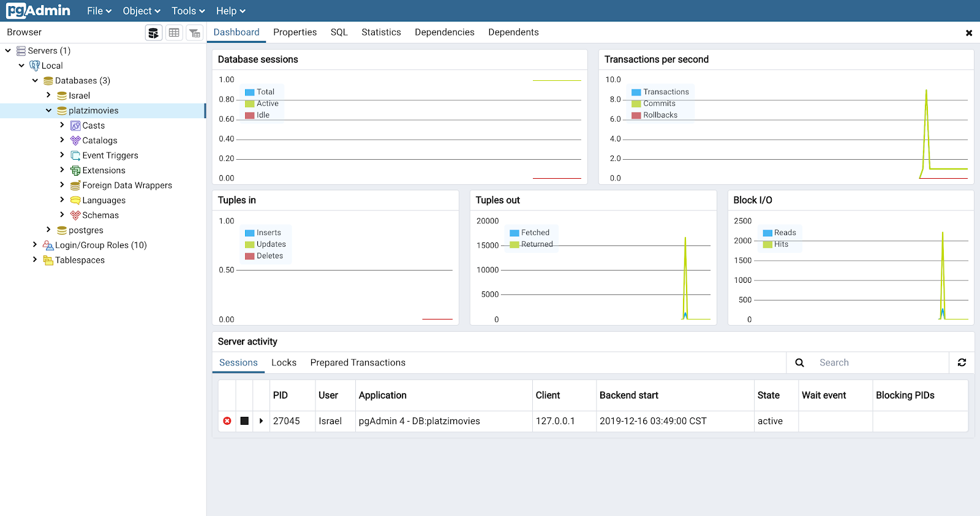Select the Event Triggers tree item

[x=110, y=155]
